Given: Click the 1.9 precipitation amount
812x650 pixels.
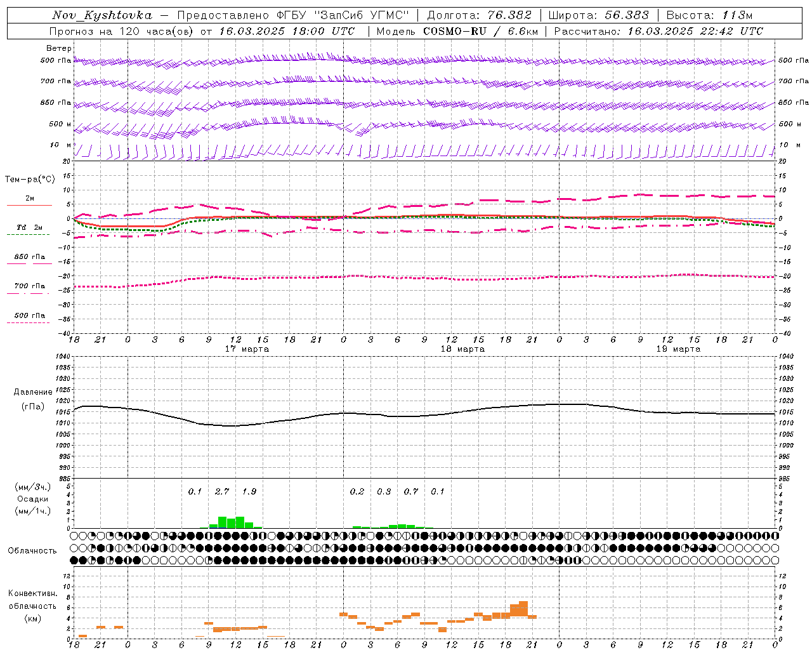Looking at the screenshot, I should tap(249, 492).
